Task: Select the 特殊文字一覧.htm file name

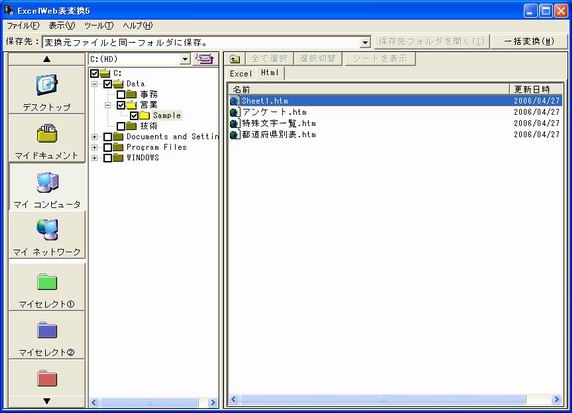Action: coord(279,123)
